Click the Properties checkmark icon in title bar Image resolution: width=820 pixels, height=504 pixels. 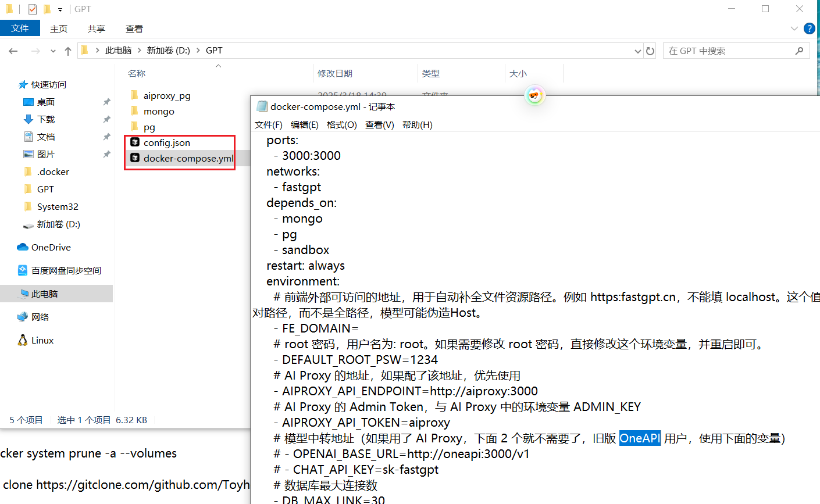[x=33, y=9]
